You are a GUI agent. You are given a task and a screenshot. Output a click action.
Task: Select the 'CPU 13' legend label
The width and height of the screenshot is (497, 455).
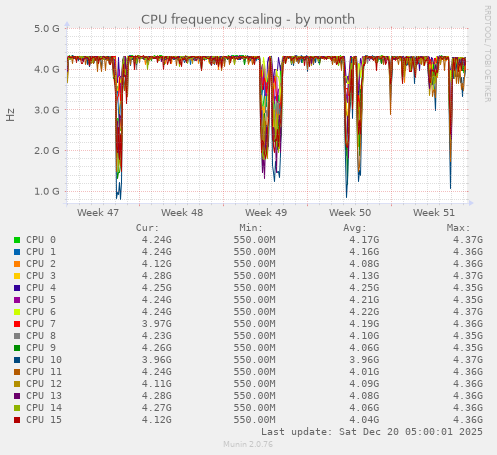click(44, 396)
